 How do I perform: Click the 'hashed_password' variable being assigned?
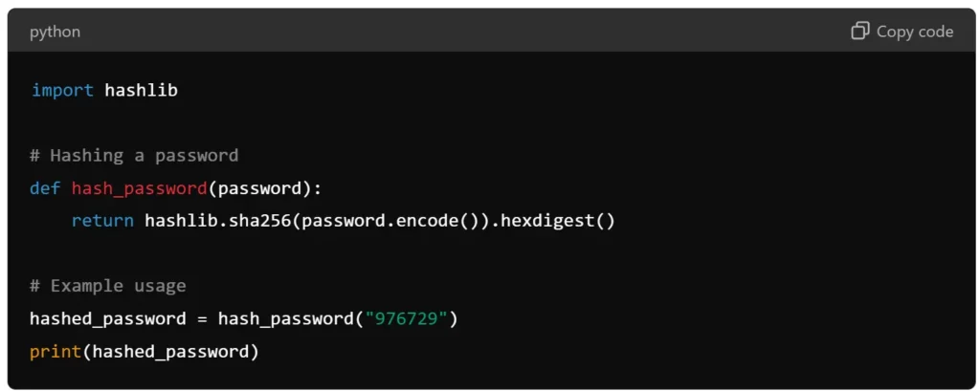pyautogui.click(x=107, y=319)
